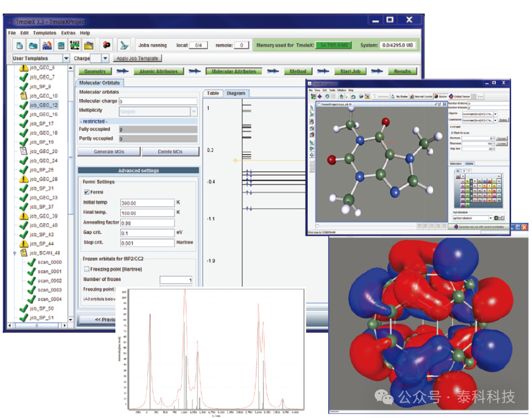
Task: Click the Results step button
Action: pos(402,71)
